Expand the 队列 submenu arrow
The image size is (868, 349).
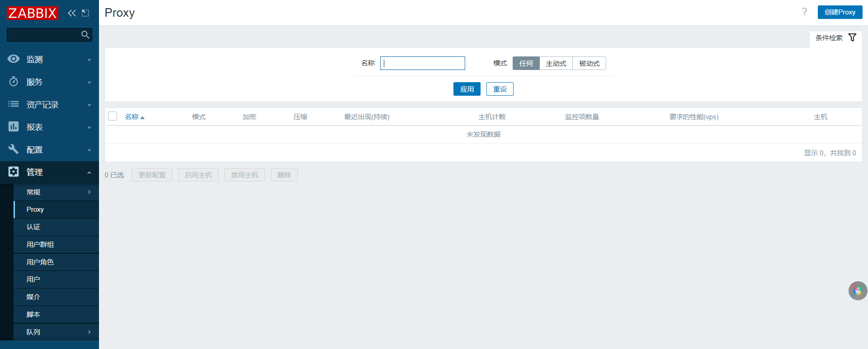point(89,332)
